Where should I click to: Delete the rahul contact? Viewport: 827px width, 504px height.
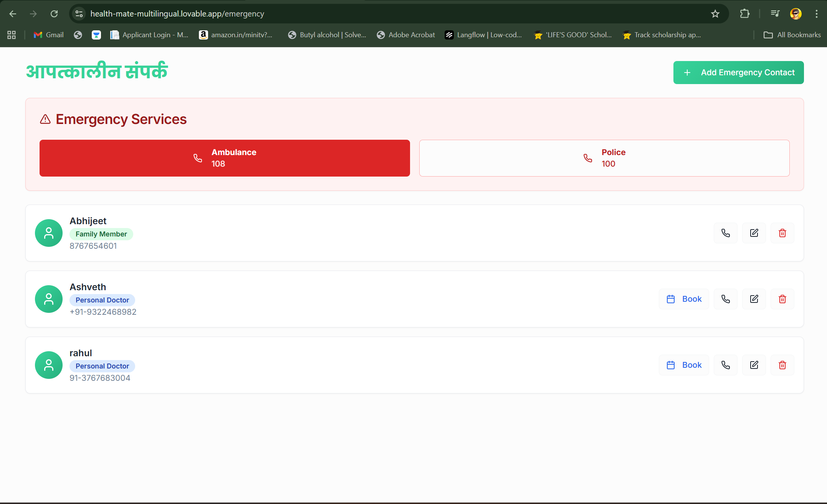pyautogui.click(x=782, y=365)
